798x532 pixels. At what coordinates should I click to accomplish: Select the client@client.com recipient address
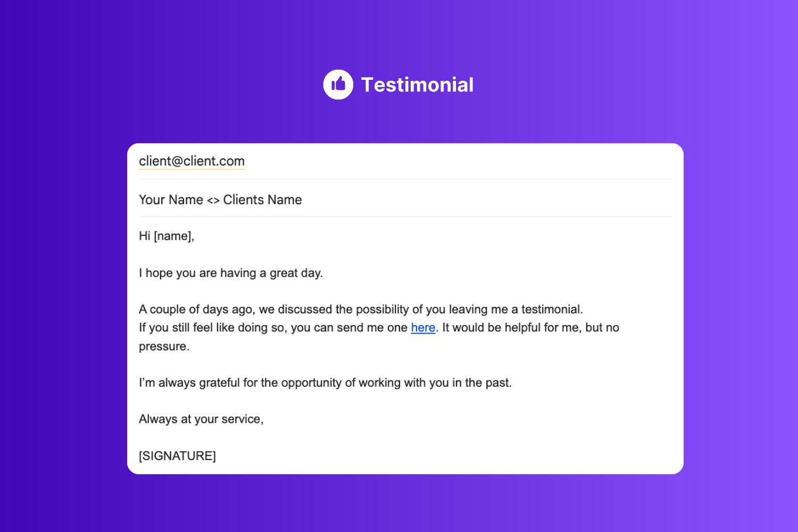coord(192,161)
